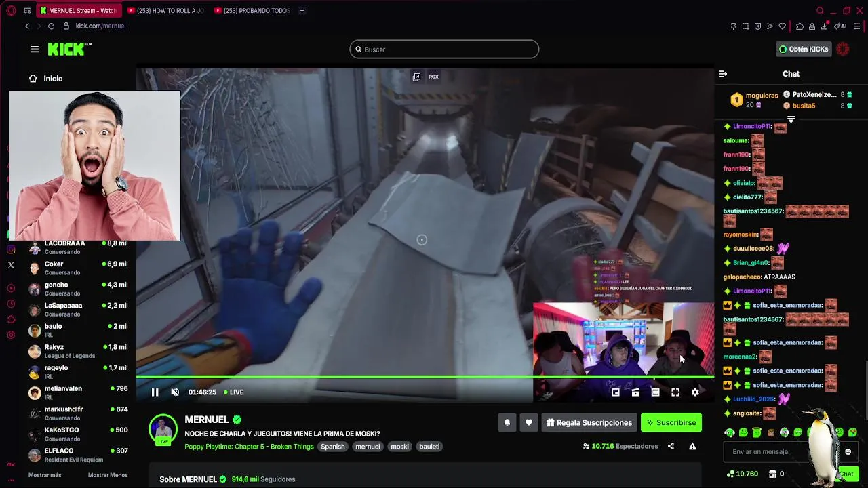868x488 pixels.
Task: Open the markushdlfr channel
Action: [x=78, y=413]
